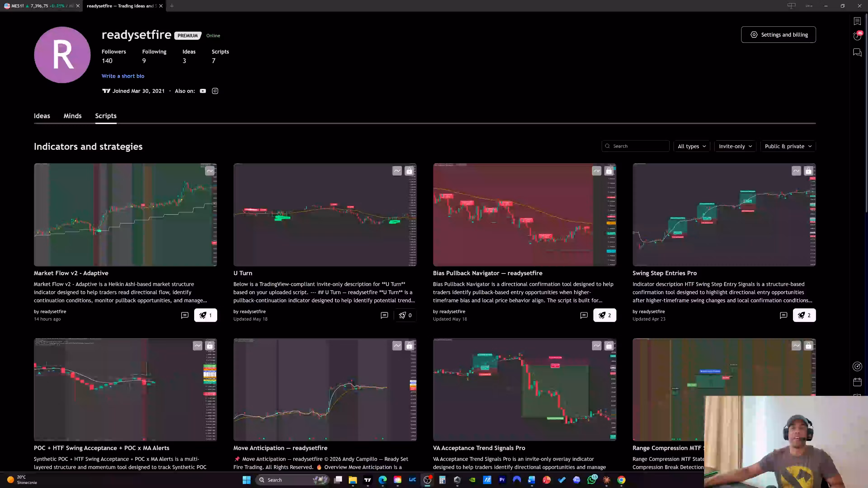Open the Windows Start menu
The height and width of the screenshot is (488, 868).
coord(247,480)
